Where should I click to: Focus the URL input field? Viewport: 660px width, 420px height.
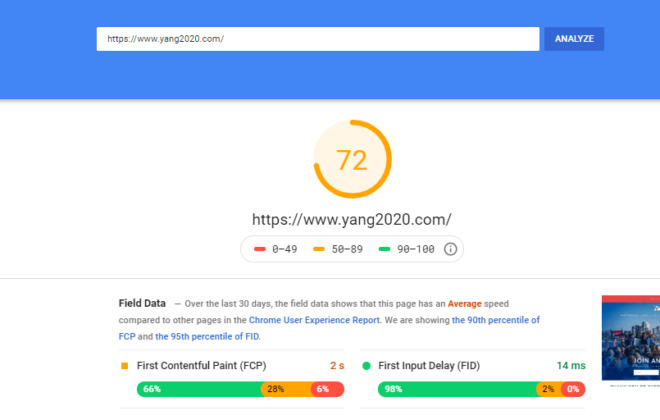(x=318, y=39)
